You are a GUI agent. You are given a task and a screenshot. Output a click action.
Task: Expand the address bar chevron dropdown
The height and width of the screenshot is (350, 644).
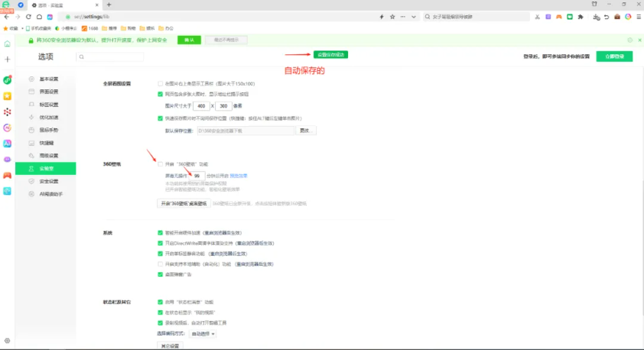[414, 17]
